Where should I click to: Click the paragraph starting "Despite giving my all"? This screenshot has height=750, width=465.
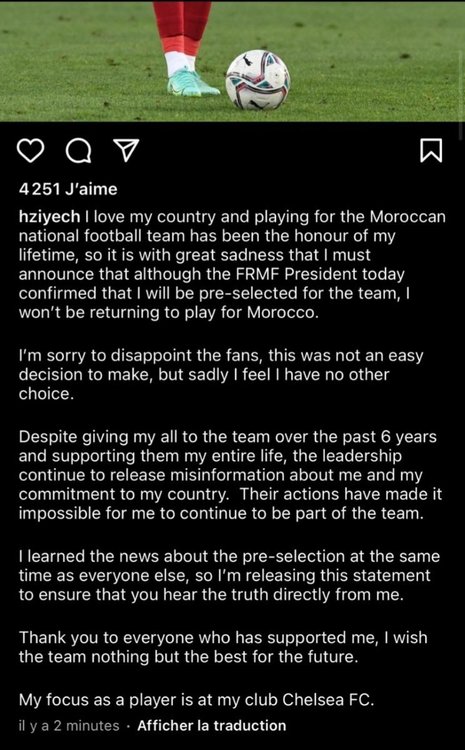pos(230,475)
